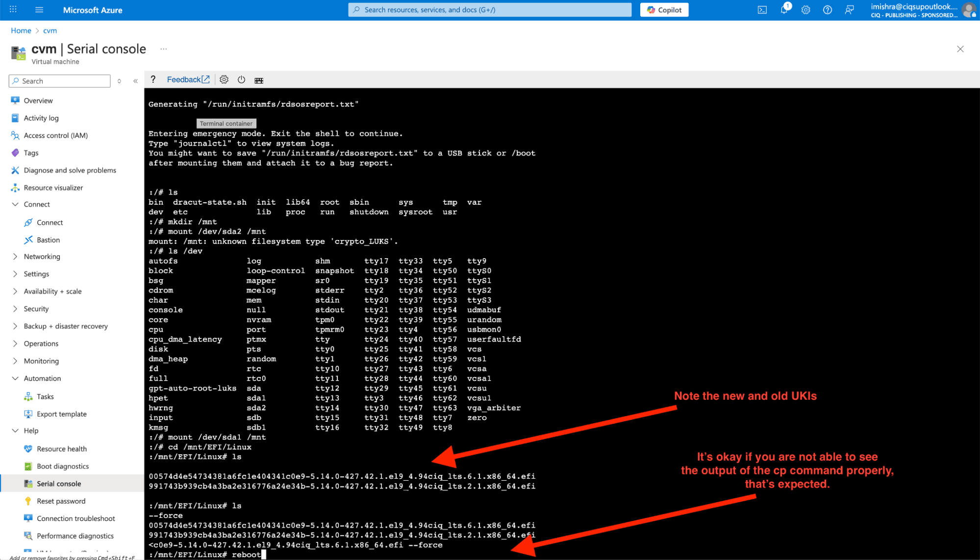
Task: Open serial console settings gear
Action: [224, 80]
